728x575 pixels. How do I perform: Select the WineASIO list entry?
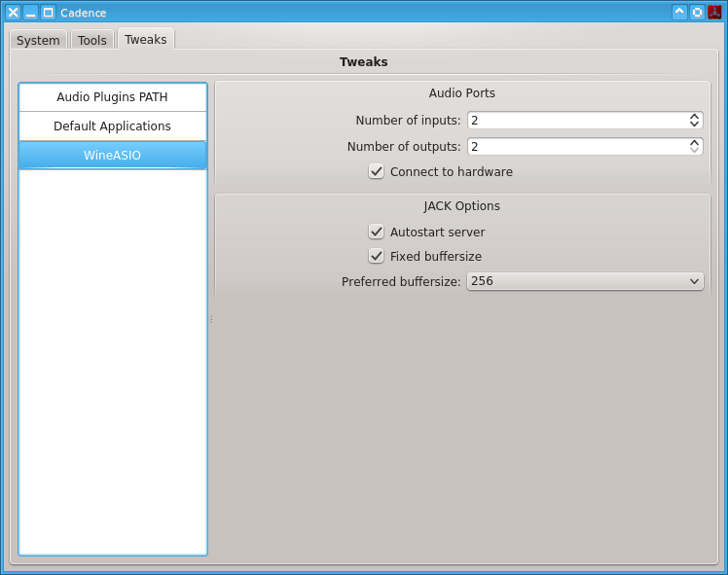pos(112,155)
